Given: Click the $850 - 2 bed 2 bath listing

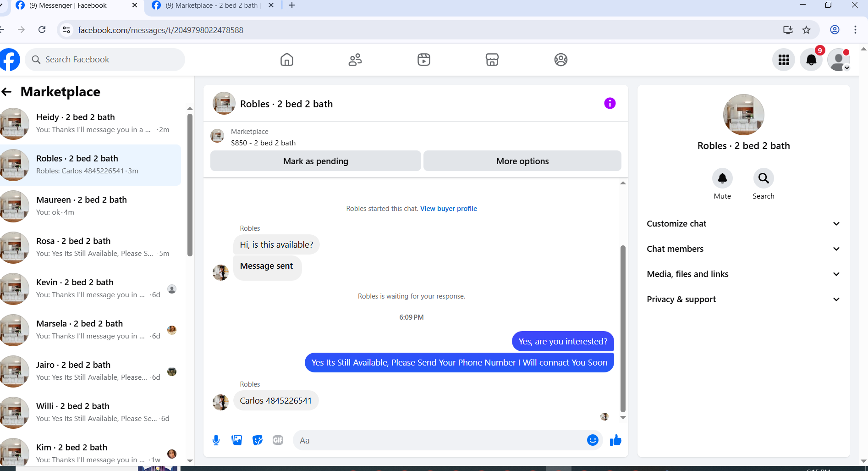Looking at the screenshot, I should [264, 143].
